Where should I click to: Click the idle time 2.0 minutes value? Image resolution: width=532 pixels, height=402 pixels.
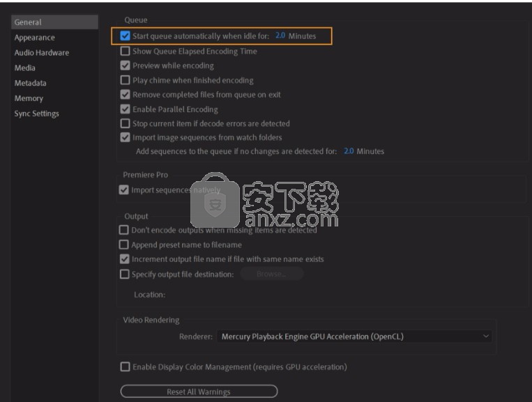pyautogui.click(x=280, y=36)
